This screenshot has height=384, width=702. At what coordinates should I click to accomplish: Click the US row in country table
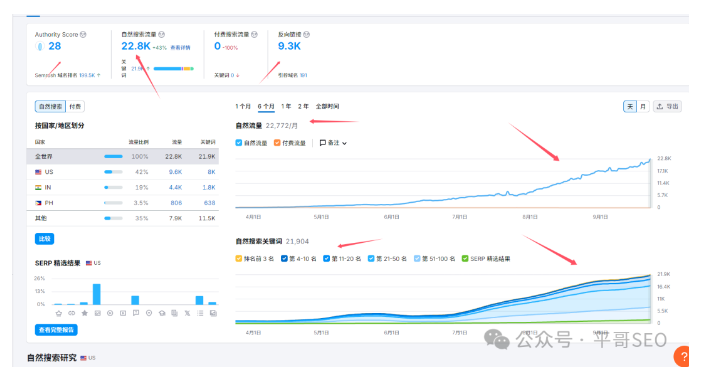122,172
